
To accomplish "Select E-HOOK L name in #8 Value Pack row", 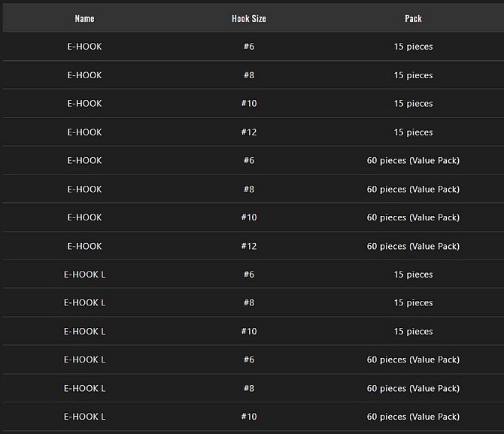I will tap(84, 388).
